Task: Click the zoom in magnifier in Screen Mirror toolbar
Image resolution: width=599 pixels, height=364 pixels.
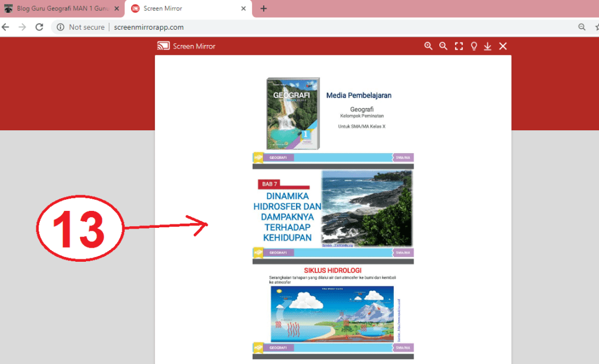Action: click(428, 46)
